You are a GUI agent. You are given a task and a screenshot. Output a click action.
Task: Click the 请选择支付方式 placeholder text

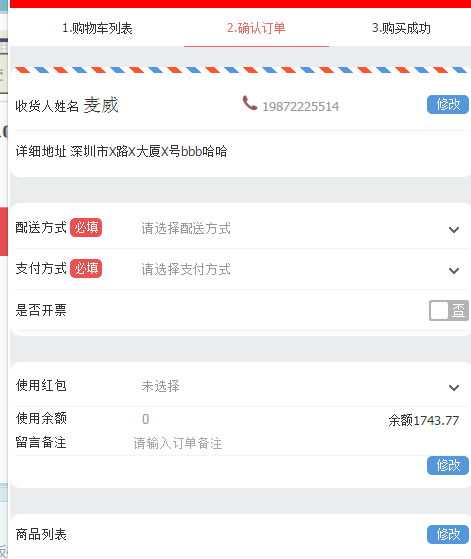click(186, 270)
